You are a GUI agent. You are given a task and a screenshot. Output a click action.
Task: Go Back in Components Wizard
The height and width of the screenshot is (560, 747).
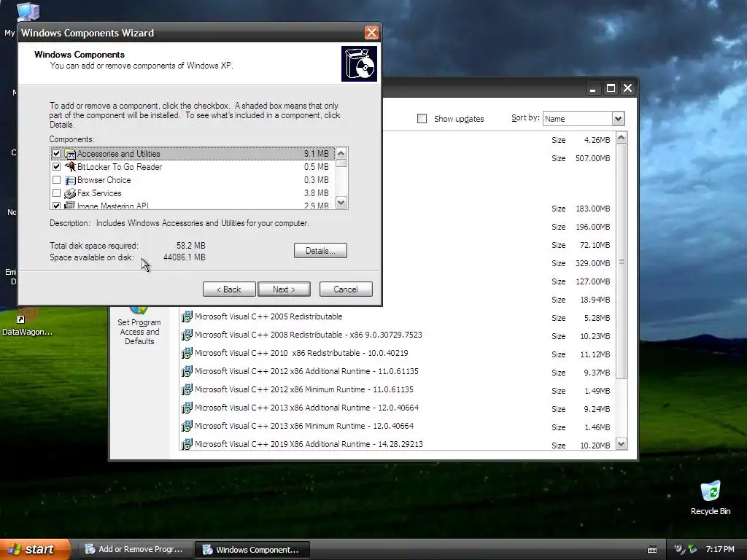[229, 289]
